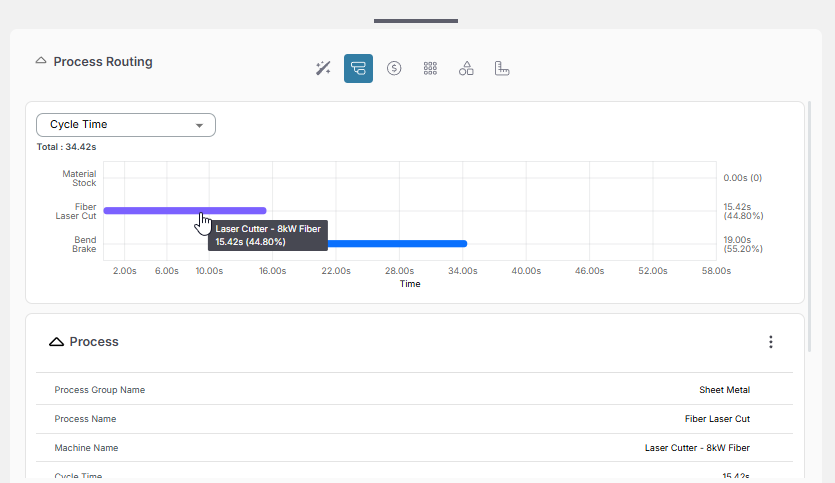The width and height of the screenshot is (835, 483).
Task: Select the Bend Brake axis label
Action: coord(85,244)
